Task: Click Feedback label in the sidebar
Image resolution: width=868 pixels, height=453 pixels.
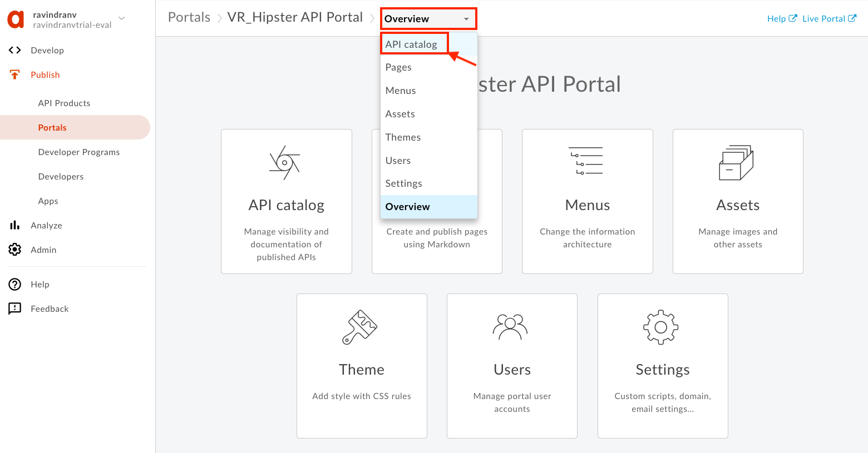Action: (50, 308)
